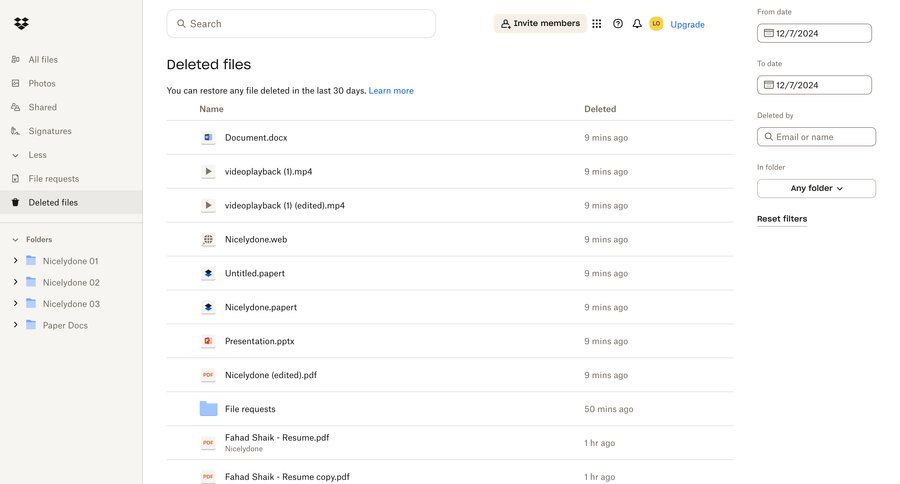900x484 pixels.
Task: Click the PDF icon beside Fahad Shaik - Resume.pdf
Action: point(208,443)
